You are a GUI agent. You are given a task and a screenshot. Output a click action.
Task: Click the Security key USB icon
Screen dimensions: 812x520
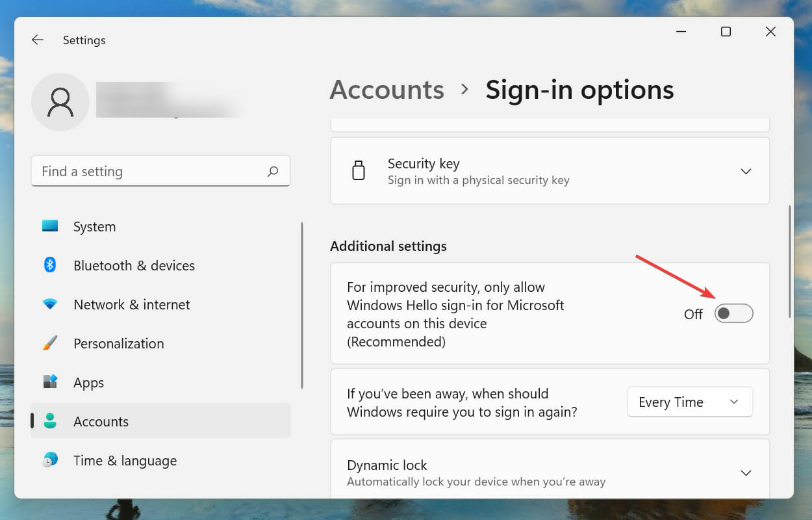point(359,171)
